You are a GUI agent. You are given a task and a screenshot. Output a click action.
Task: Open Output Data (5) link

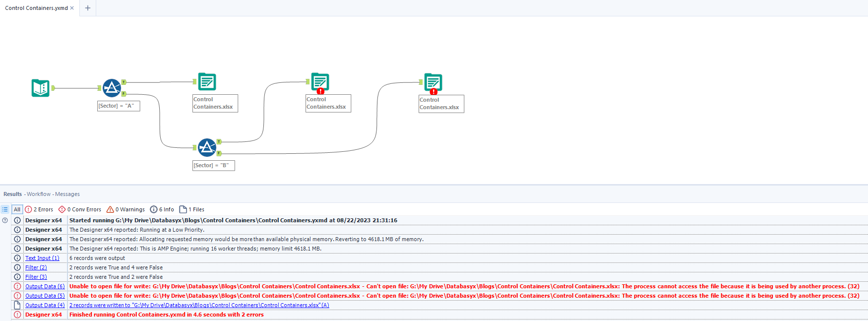click(x=45, y=296)
